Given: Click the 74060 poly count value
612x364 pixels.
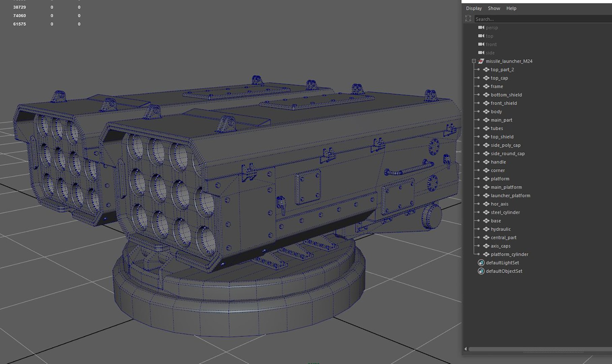Looking at the screenshot, I should pos(20,16).
